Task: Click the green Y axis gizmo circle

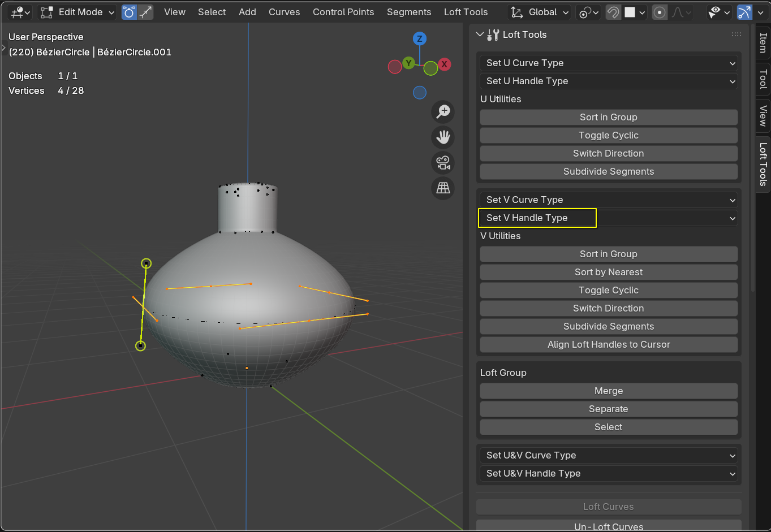Action: [x=408, y=63]
